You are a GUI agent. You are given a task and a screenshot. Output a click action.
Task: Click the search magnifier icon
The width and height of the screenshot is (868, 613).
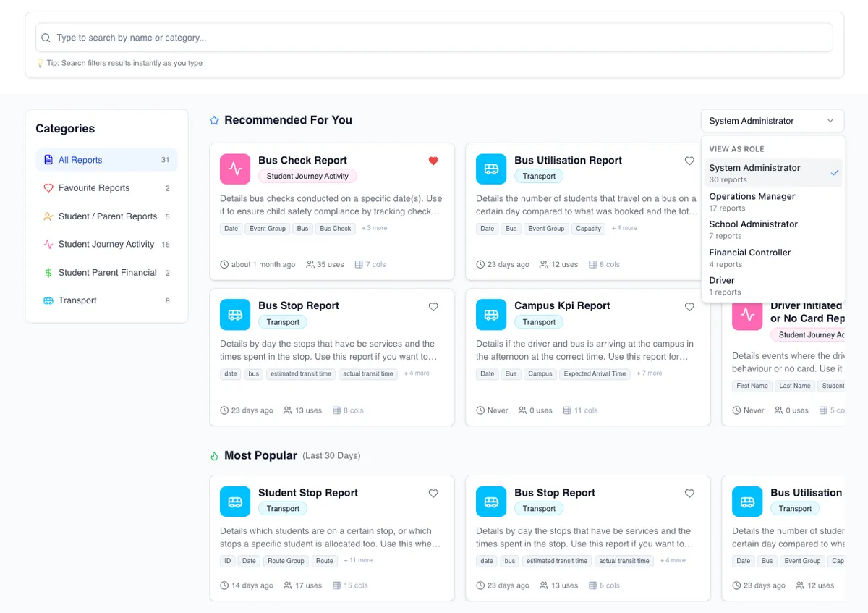pos(46,38)
